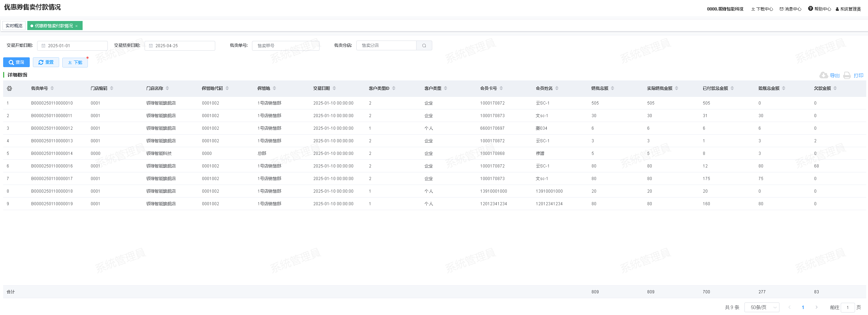Click the table column settings gear icon
The image size is (868, 315).
coord(9,88)
